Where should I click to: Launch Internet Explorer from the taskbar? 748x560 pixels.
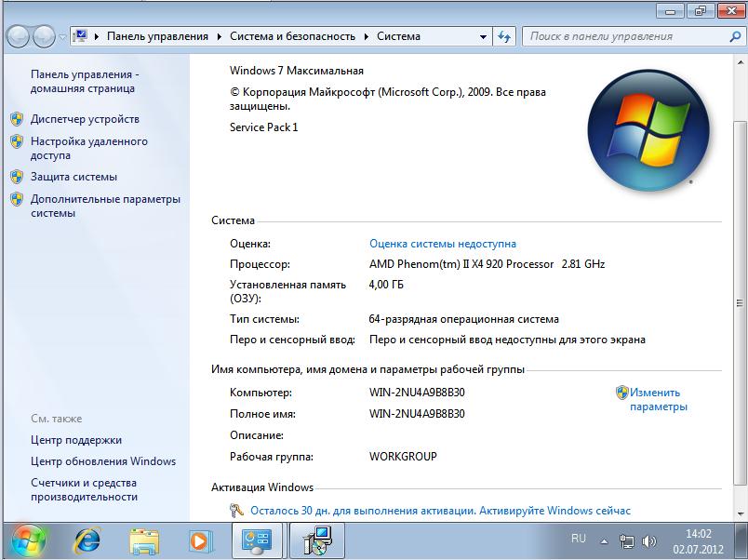pos(87,540)
